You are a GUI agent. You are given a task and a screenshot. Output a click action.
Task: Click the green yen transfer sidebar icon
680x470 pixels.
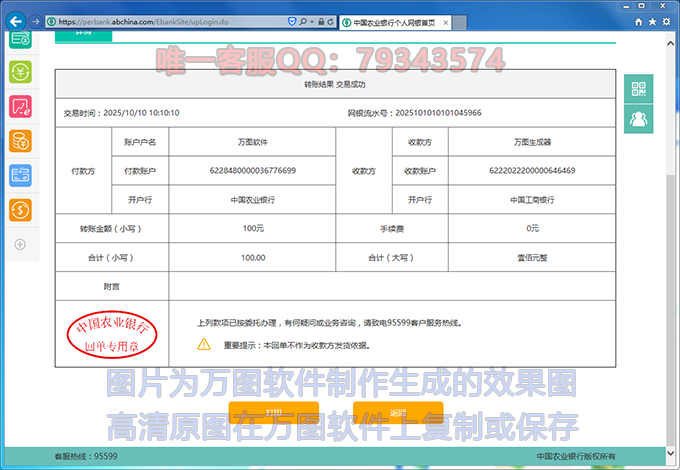(20, 71)
